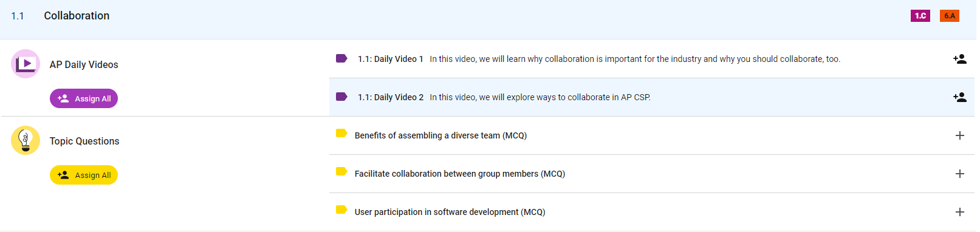Click the purple tag beside Daily Video 1

point(341,58)
